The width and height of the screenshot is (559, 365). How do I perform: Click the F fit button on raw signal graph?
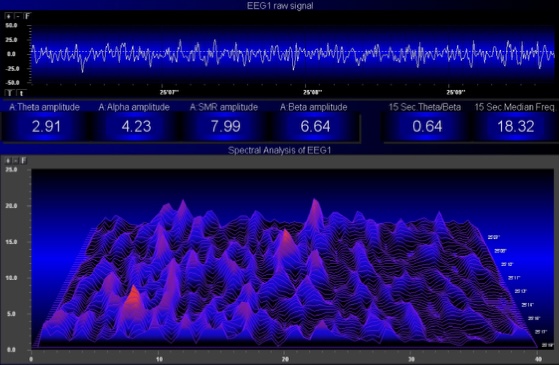27,16
